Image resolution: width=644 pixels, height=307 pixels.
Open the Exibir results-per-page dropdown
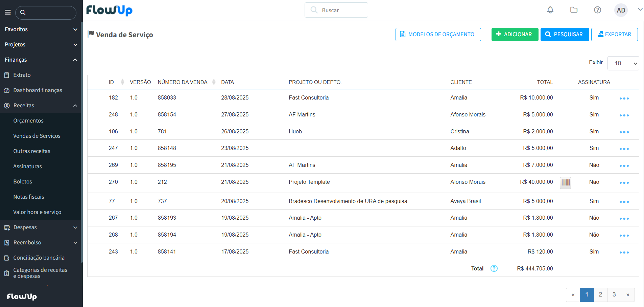click(x=623, y=63)
